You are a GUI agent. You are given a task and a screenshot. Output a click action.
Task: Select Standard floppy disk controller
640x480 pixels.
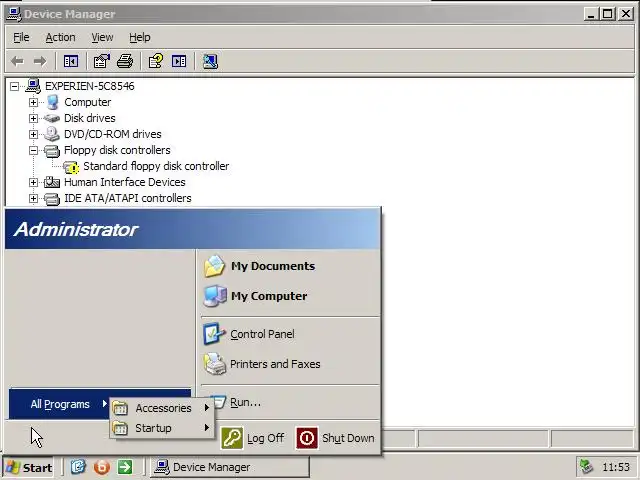156,167
